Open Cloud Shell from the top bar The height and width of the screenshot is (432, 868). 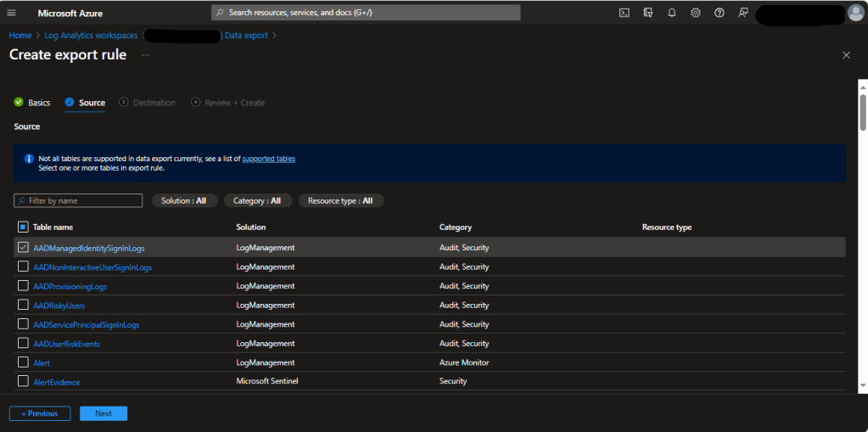(x=624, y=13)
